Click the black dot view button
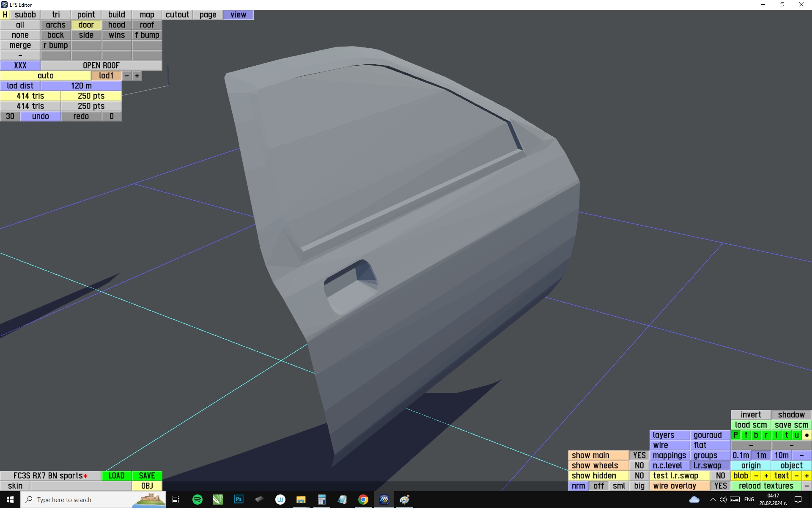Image resolution: width=812 pixels, height=508 pixels. (x=807, y=435)
